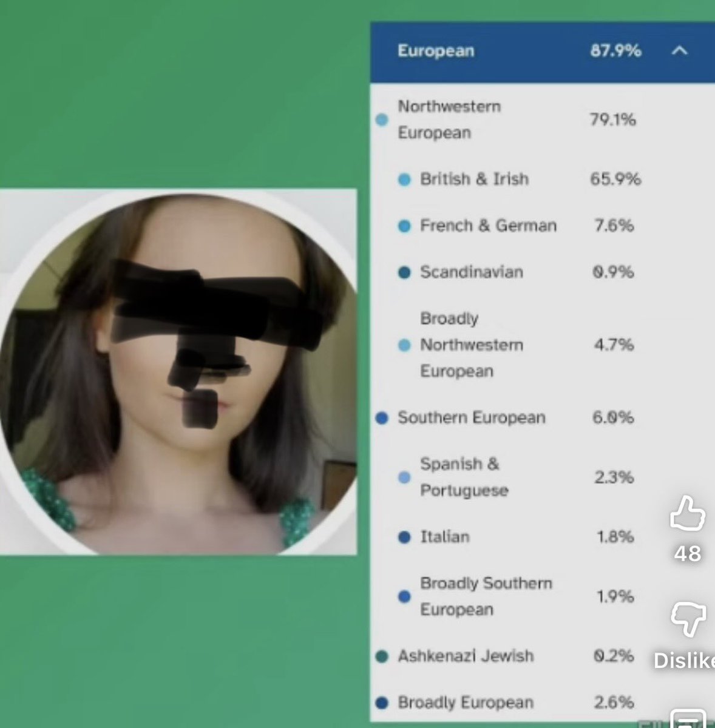Click the Northwestern European label
This screenshot has width=715, height=728.
[449, 120]
